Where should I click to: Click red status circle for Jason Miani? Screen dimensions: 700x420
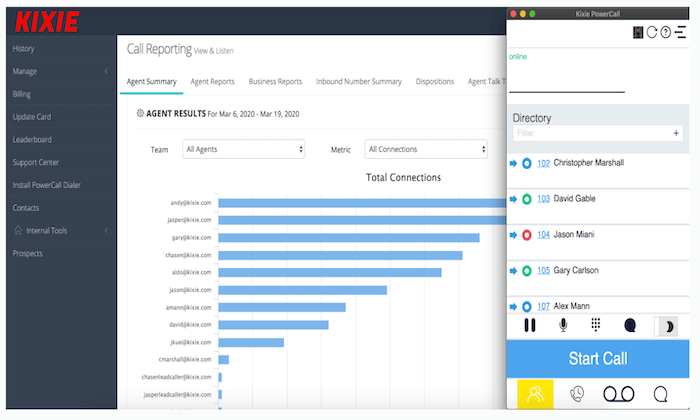(x=527, y=235)
